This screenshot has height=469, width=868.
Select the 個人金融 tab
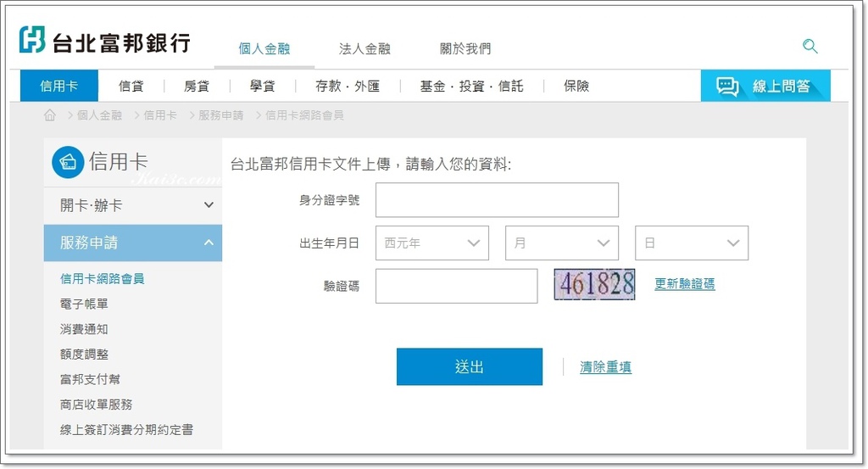(x=264, y=48)
